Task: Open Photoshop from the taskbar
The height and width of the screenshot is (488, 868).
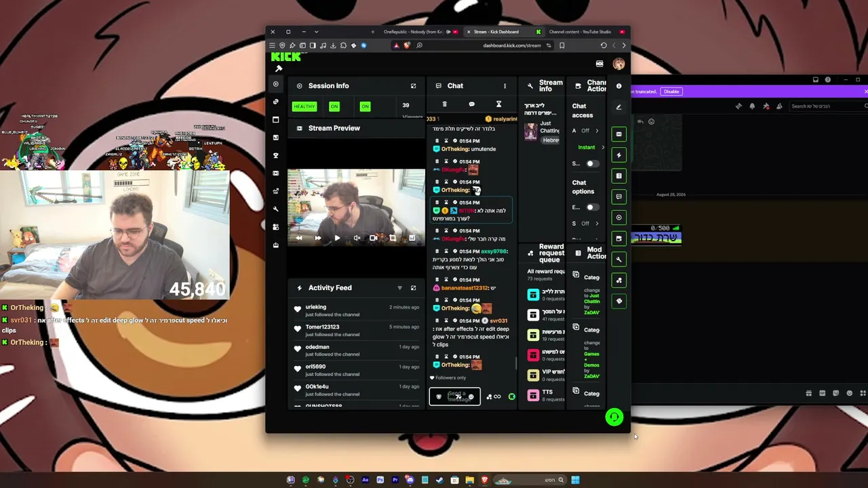Action: coord(380,480)
